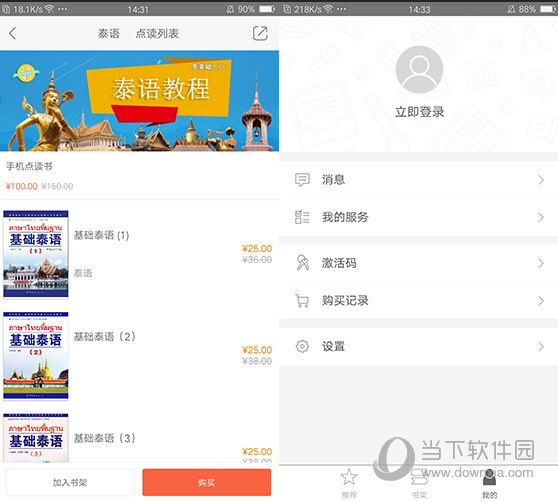Tap the 激活码 key icon
The width and height of the screenshot is (558, 502).
302,263
